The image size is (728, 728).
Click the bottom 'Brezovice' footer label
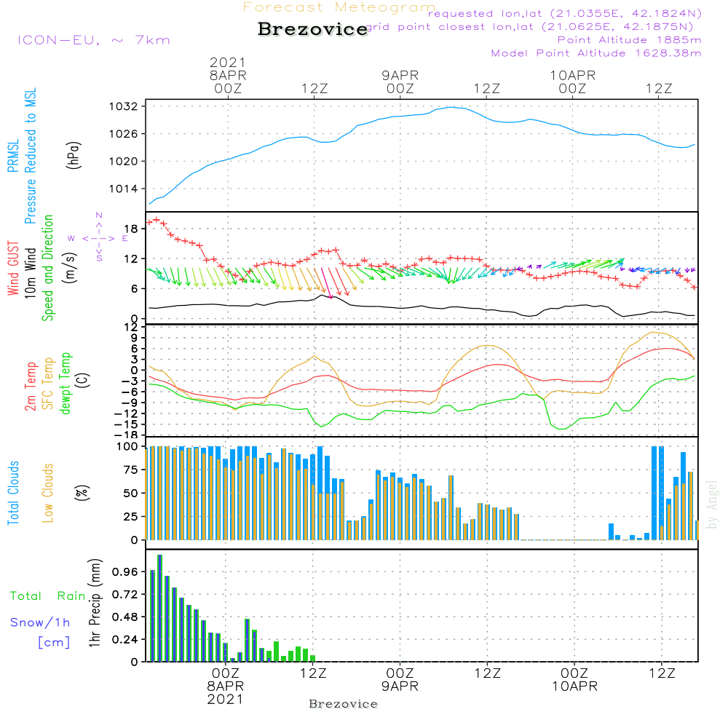pyautogui.click(x=343, y=704)
